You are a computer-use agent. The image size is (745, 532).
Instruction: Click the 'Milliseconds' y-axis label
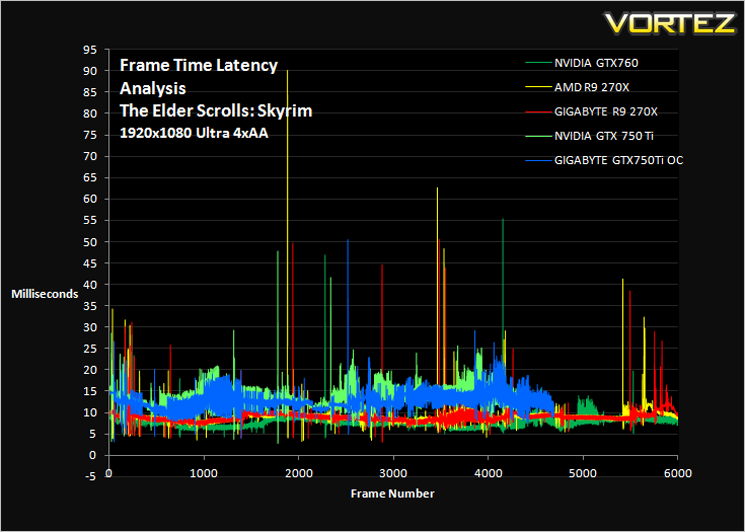pyautogui.click(x=45, y=294)
